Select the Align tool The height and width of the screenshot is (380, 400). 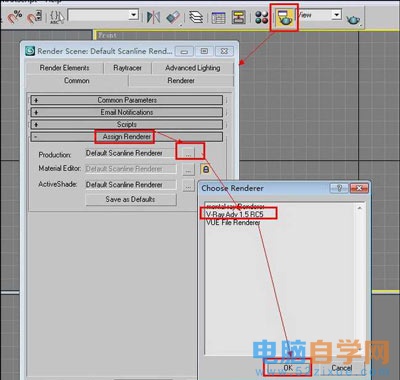[173, 17]
